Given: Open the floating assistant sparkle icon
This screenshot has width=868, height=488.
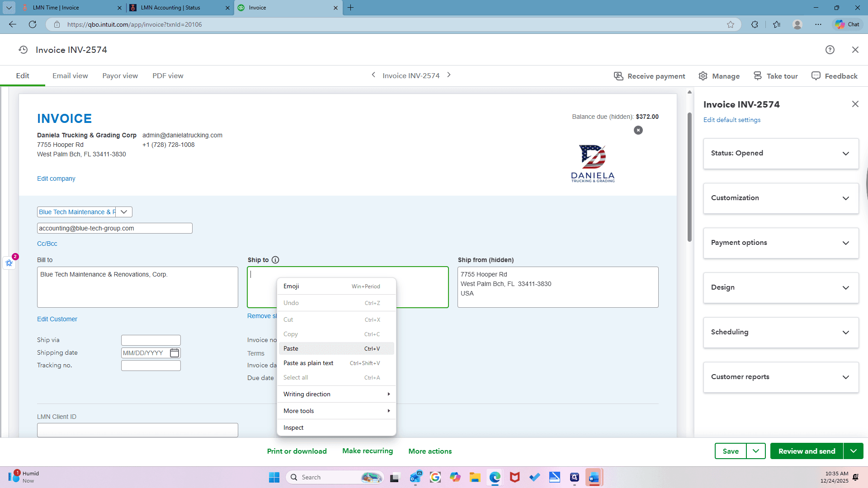Looking at the screenshot, I should click(9, 263).
